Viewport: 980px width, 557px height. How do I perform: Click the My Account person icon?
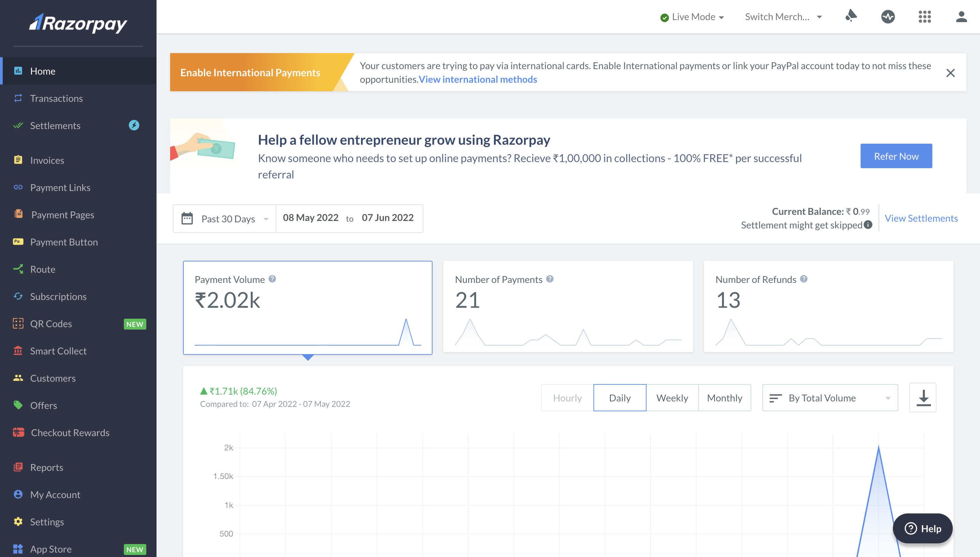(18, 494)
